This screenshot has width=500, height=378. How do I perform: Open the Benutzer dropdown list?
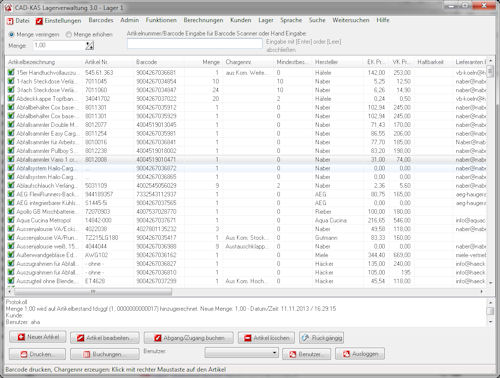pos(242,352)
